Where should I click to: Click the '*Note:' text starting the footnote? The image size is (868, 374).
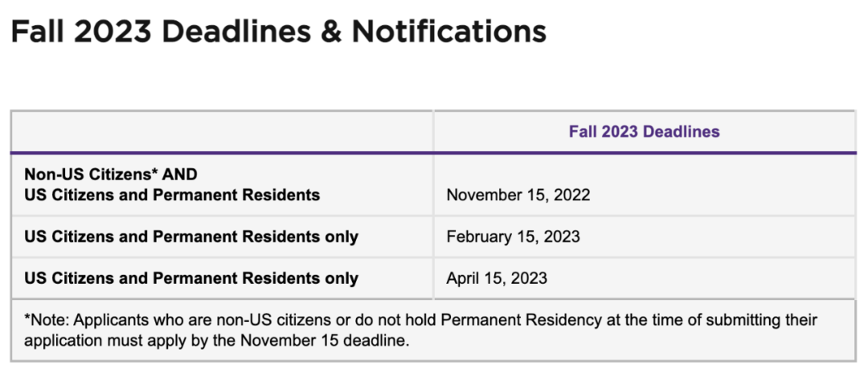coord(47,319)
